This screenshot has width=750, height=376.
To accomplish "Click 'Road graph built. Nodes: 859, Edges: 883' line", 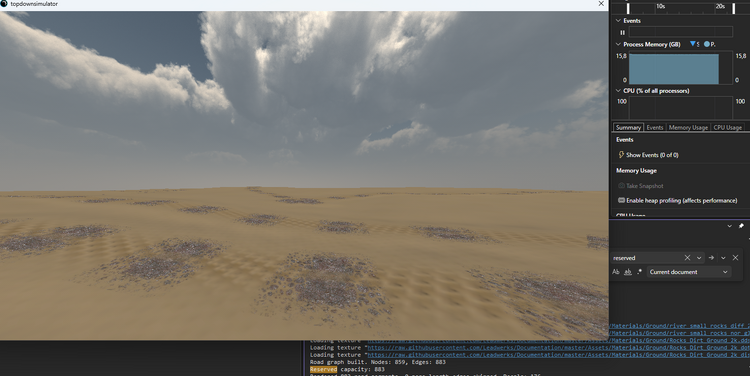I will 378,362.
